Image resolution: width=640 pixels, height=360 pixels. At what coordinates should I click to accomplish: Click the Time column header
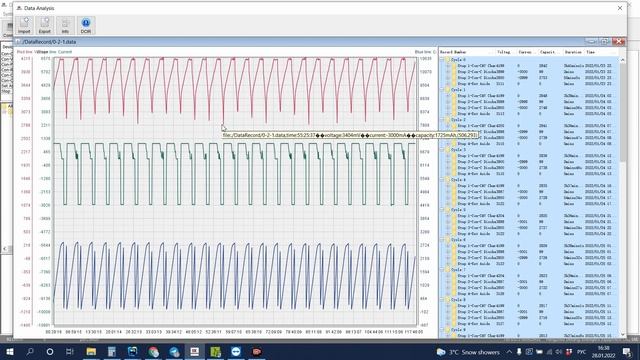[x=601, y=52]
